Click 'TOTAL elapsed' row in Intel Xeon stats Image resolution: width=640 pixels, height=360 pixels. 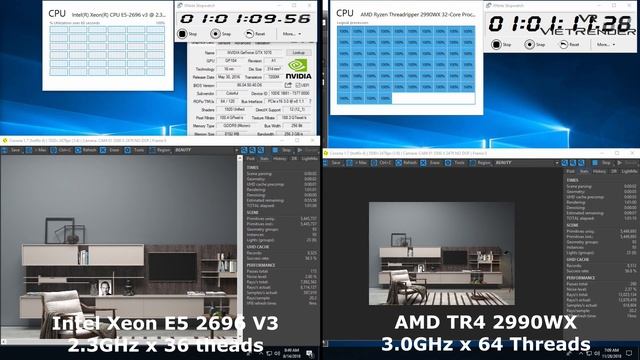click(282, 206)
